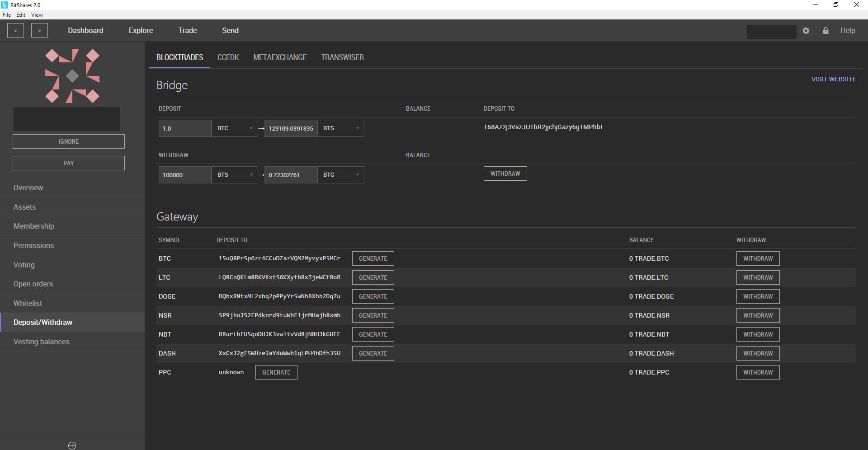
Task: Open the deposit BTS target dropdown
Action: click(x=341, y=128)
